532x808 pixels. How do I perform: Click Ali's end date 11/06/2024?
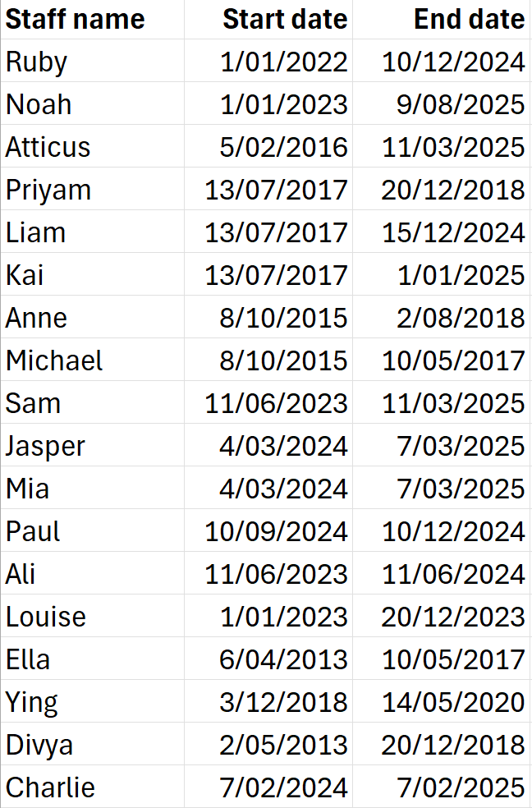click(452, 574)
